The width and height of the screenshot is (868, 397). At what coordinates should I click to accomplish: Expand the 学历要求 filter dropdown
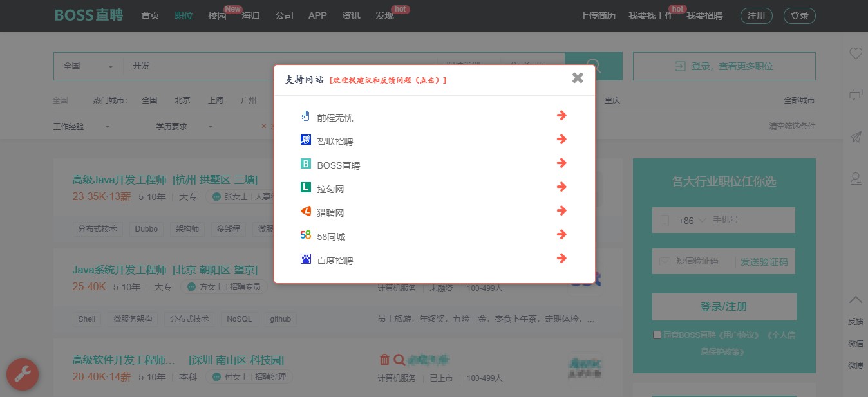tap(184, 127)
